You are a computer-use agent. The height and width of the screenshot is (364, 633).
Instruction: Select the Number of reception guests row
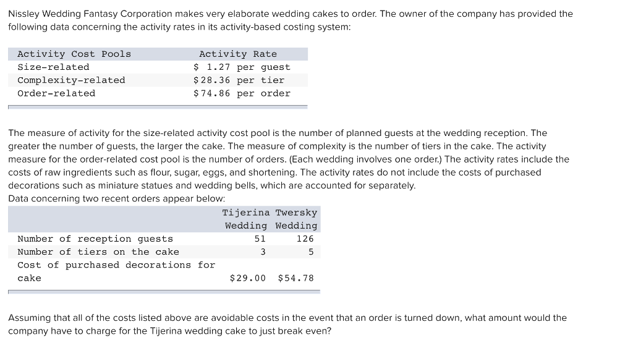[x=164, y=239]
